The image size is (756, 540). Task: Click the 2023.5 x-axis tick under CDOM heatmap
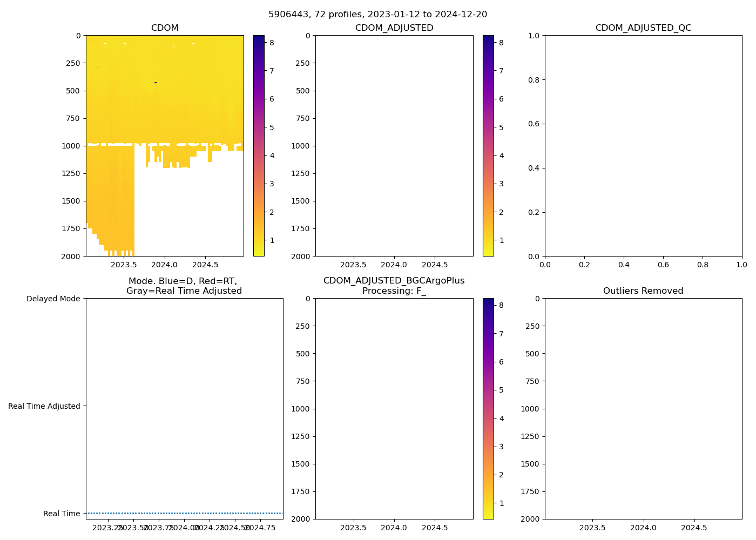tap(124, 265)
